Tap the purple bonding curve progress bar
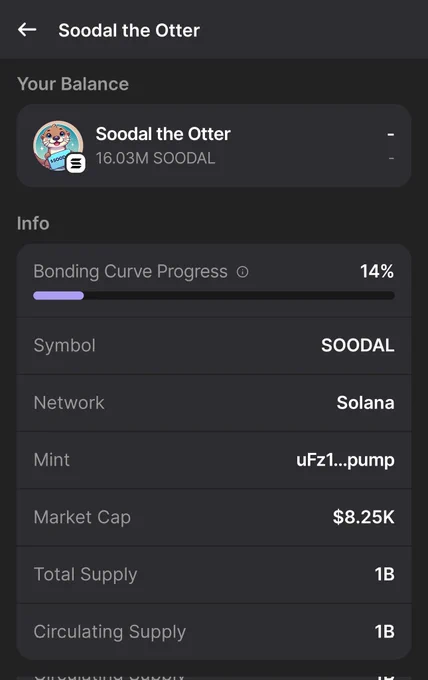This screenshot has width=428, height=680. (x=58, y=296)
